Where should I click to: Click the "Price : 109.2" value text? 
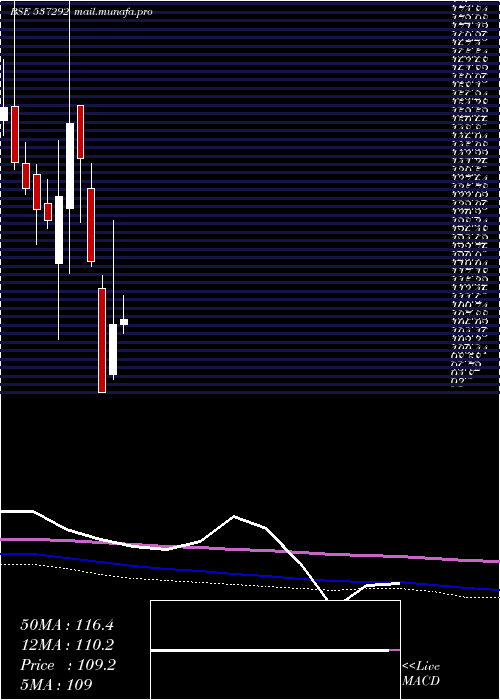(68, 665)
